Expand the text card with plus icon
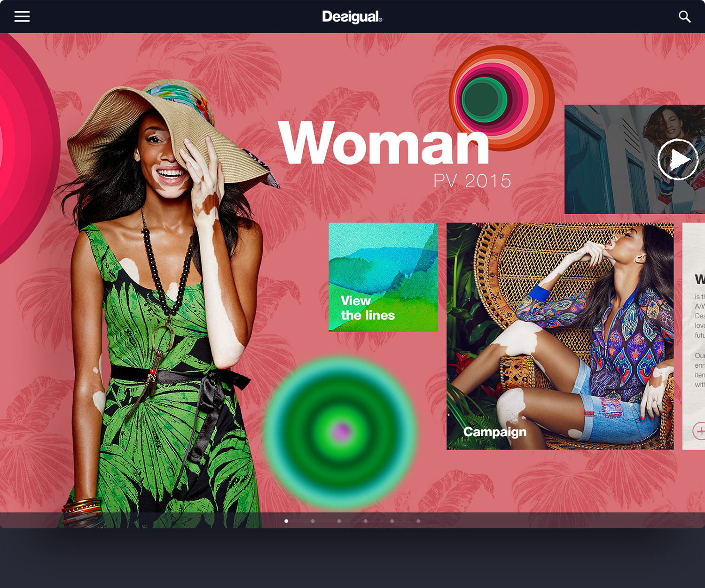Image resolution: width=705 pixels, height=588 pixels. (x=699, y=431)
